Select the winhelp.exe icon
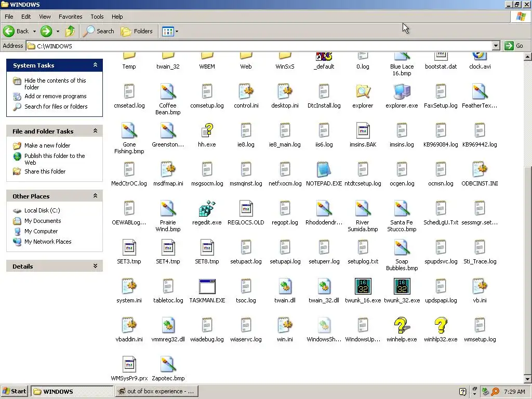Image resolution: width=532 pixels, height=399 pixels. pos(402,325)
